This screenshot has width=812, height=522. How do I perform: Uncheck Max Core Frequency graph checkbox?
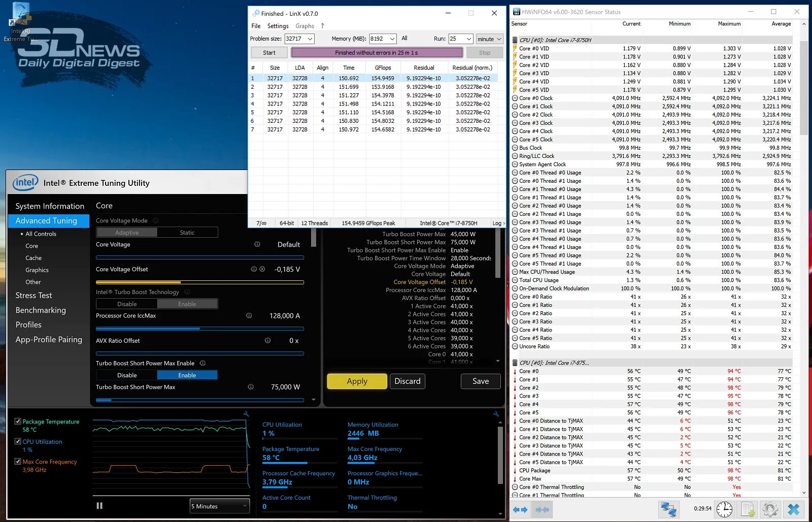(18, 462)
